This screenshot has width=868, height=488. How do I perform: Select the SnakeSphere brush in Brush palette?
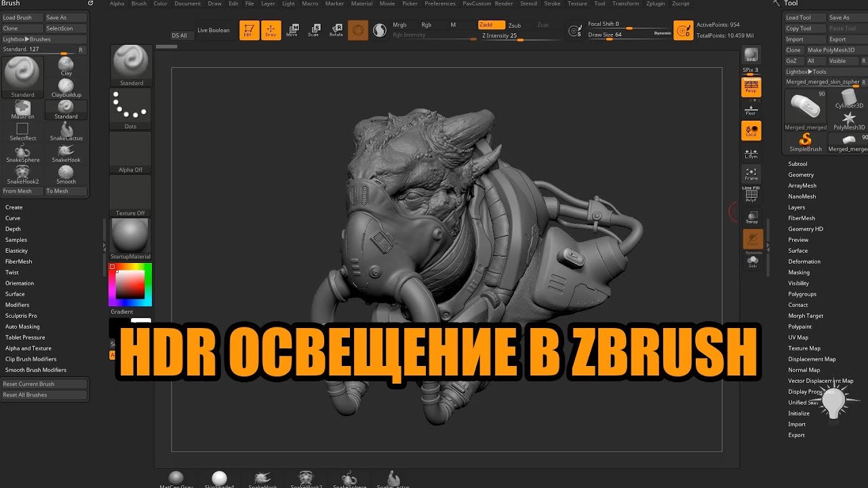22,152
